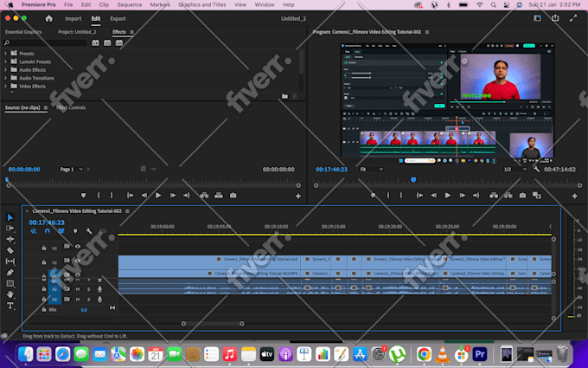
Task: Export frame from Source monitor
Action: click(x=233, y=196)
